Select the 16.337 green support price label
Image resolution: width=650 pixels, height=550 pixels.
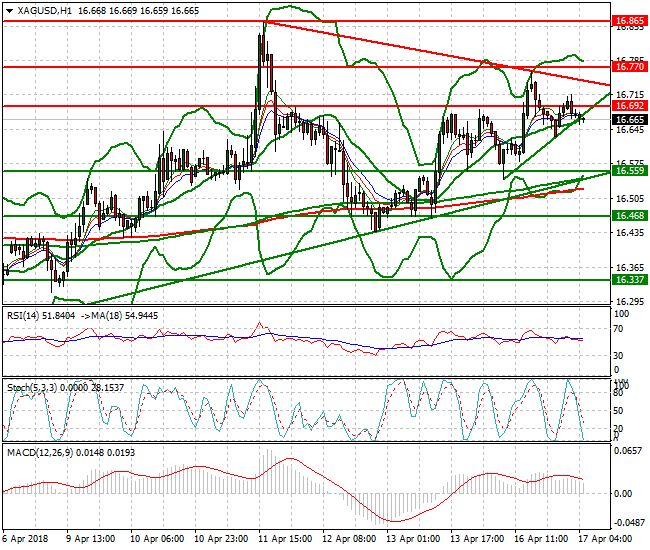point(630,280)
